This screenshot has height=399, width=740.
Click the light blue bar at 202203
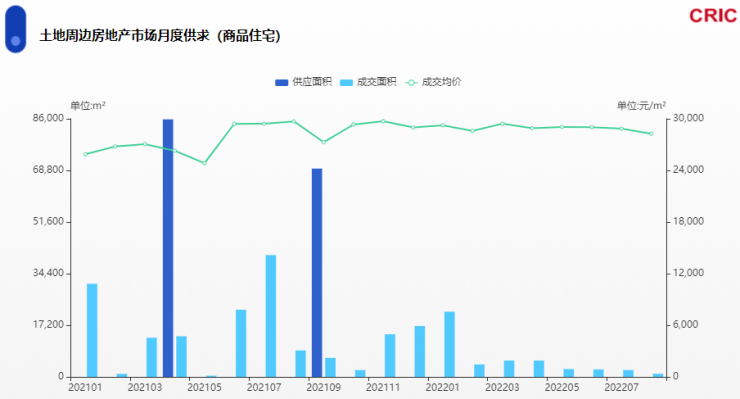click(509, 369)
